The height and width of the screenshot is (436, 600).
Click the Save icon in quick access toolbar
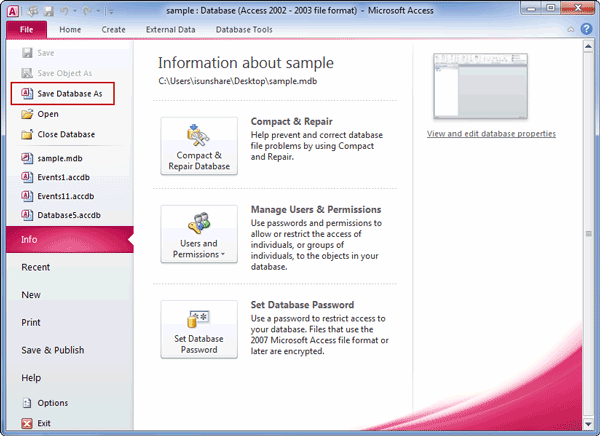49,11
